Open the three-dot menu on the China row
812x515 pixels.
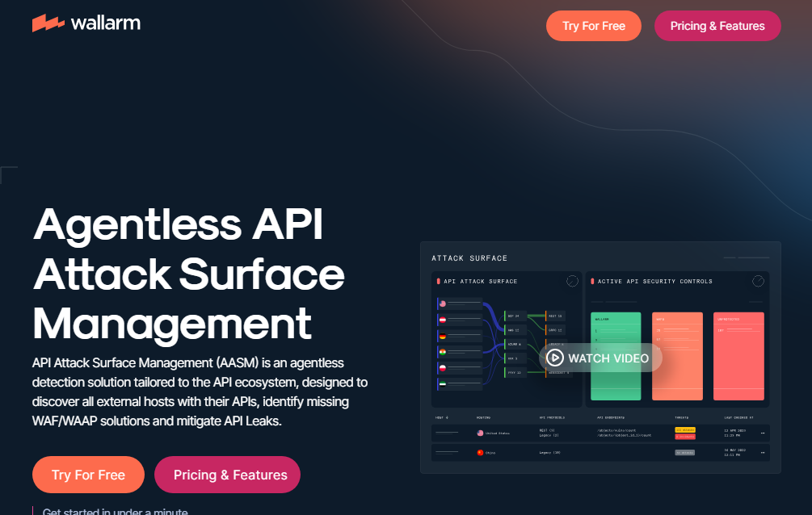click(x=762, y=453)
